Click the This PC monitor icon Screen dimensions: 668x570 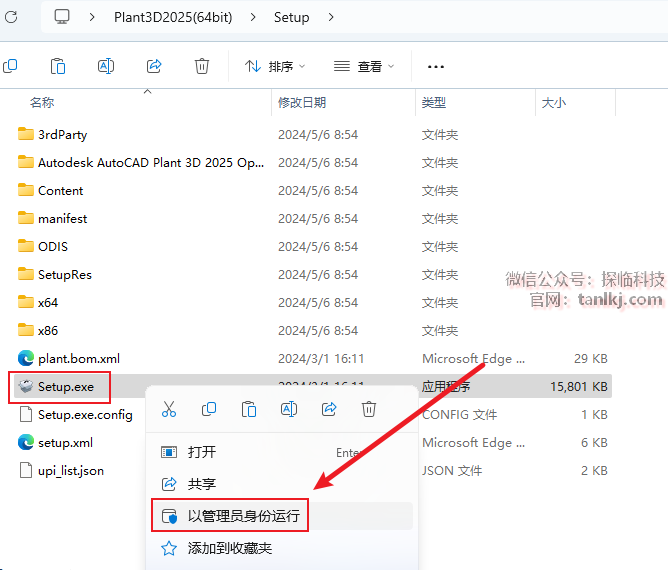tap(62, 17)
